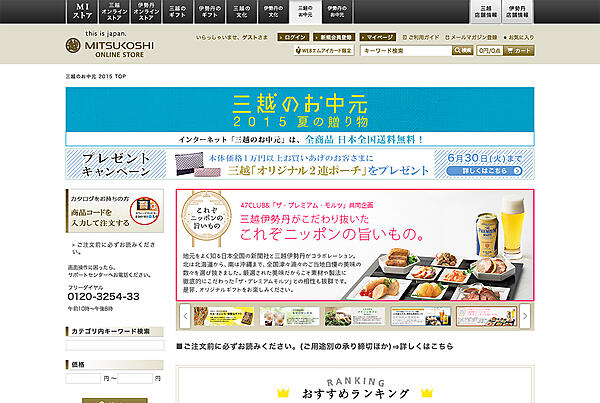Focus the minimum price input field
600x403 pixels.
pyautogui.click(x=83, y=379)
